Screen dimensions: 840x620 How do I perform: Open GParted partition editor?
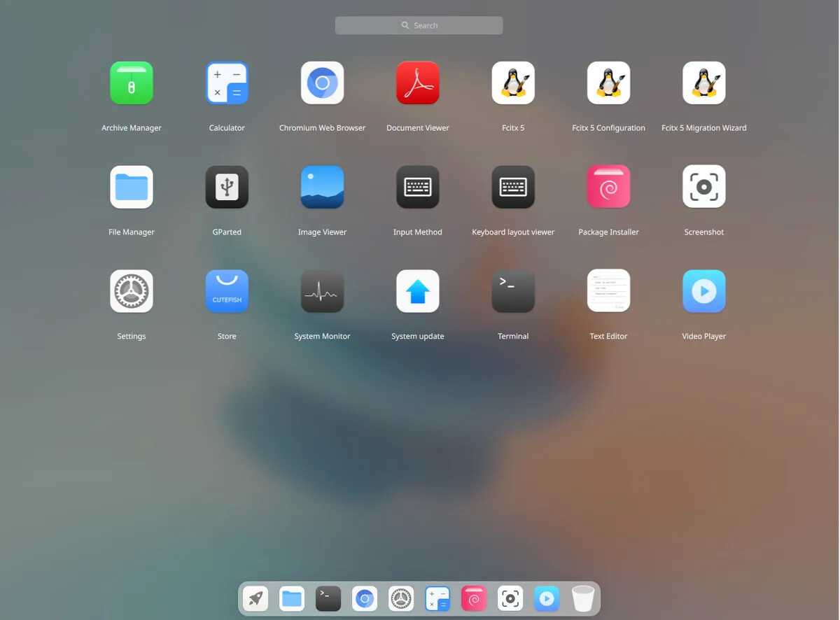click(227, 187)
